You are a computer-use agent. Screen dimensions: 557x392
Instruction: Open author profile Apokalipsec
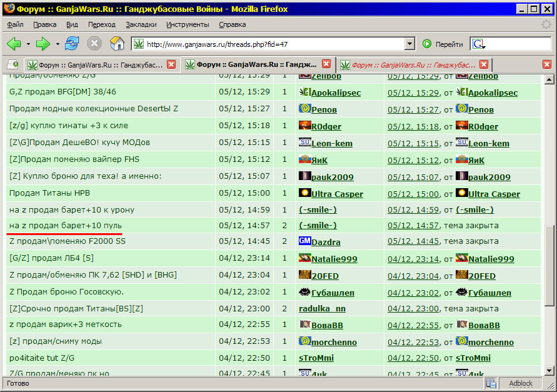point(336,93)
